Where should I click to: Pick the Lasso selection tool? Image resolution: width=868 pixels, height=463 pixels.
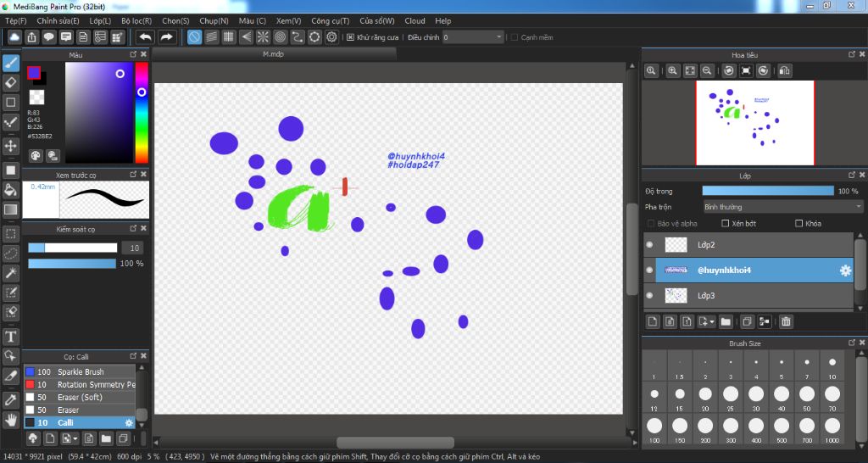click(10, 254)
